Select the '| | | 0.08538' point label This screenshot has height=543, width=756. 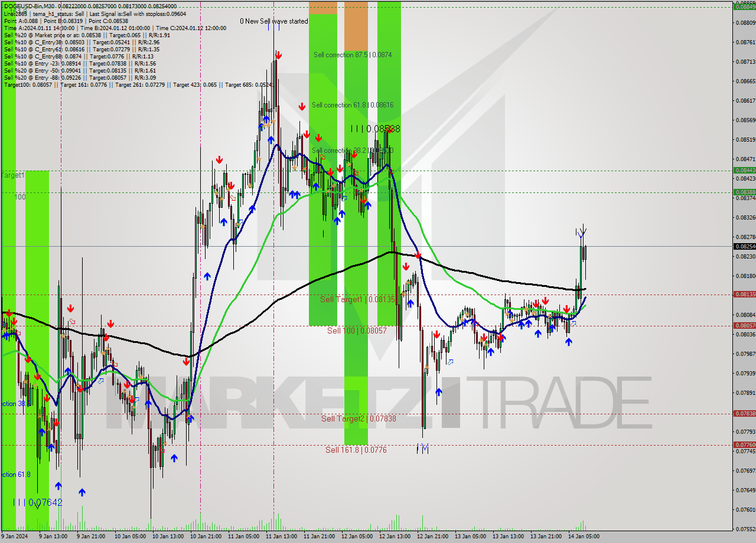tap(375, 129)
